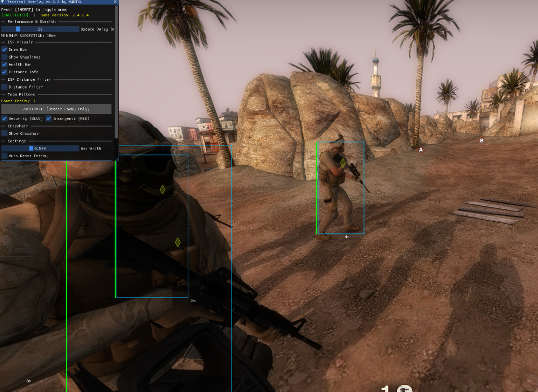
Task: Click objective marker B on the right
Action: (x=482, y=141)
